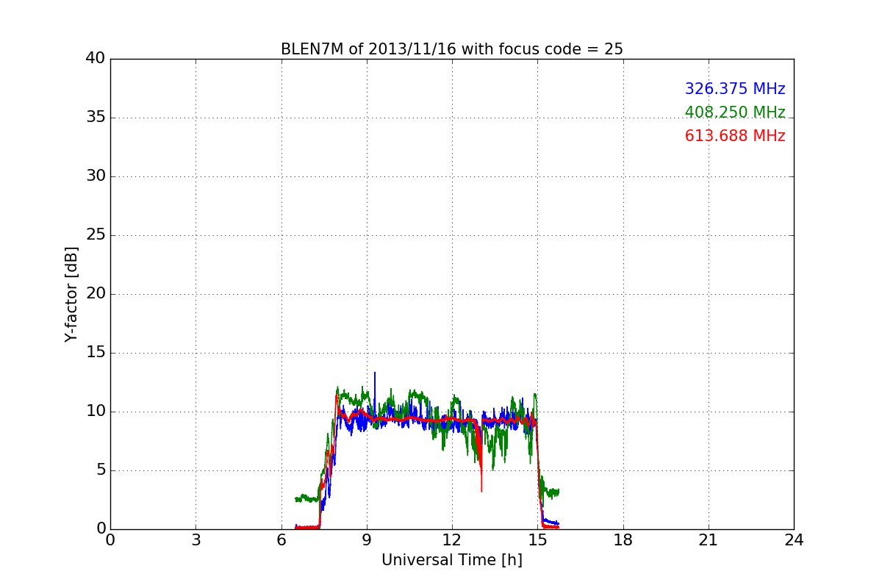Click the y-axis tick label 25
This screenshot has width=882, height=588.
pos(96,235)
